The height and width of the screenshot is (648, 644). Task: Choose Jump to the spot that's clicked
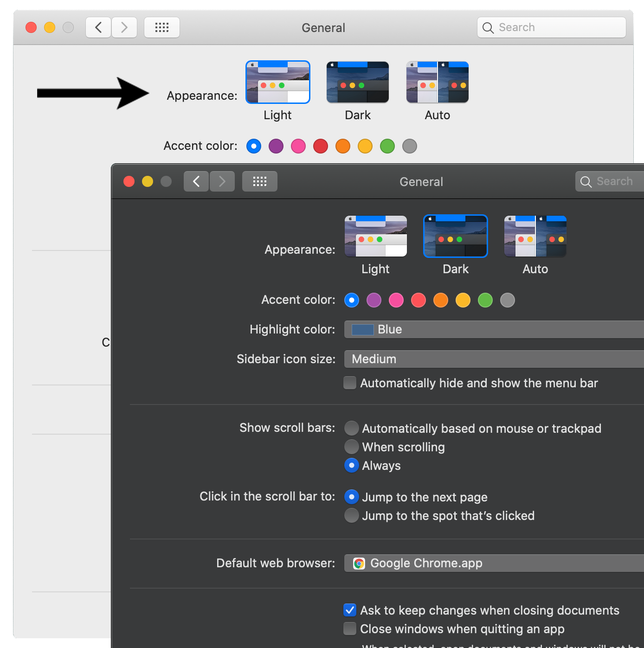click(352, 515)
